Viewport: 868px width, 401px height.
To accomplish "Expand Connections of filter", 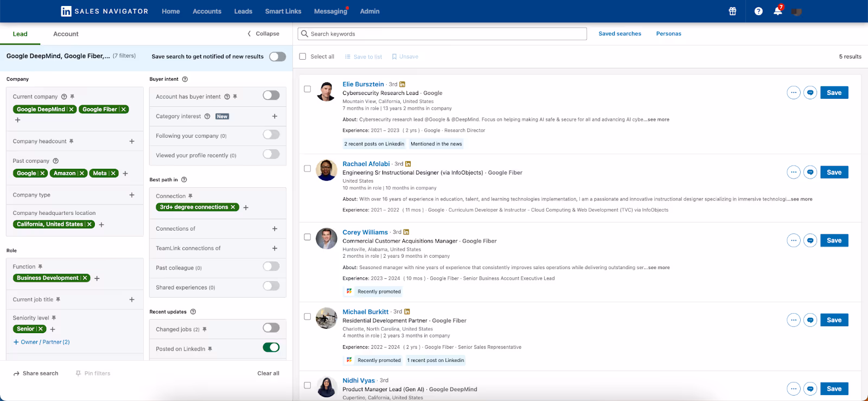I will point(275,229).
